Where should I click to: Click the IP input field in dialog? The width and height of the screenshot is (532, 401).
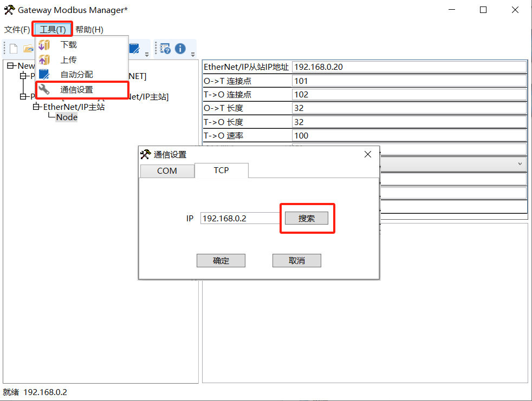[x=240, y=218]
